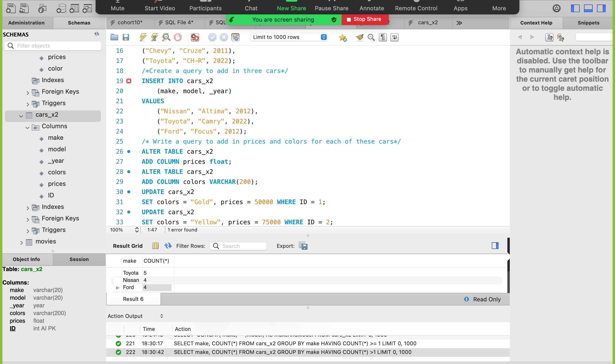Toggle the right sidebar panel

601,9
